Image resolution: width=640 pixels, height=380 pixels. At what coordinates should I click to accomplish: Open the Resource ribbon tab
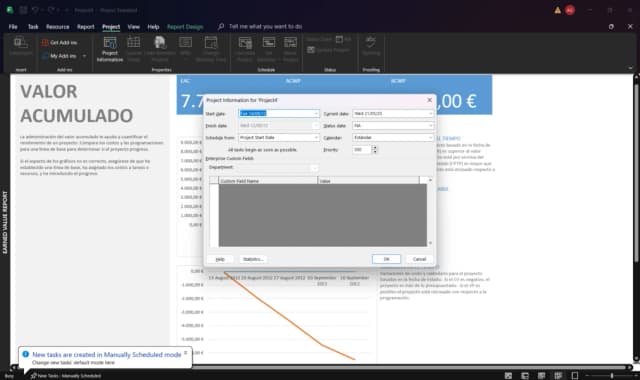coord(58,27)
